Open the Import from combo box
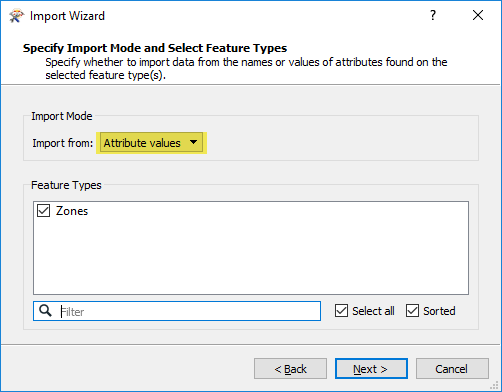 tap(152, 143)
